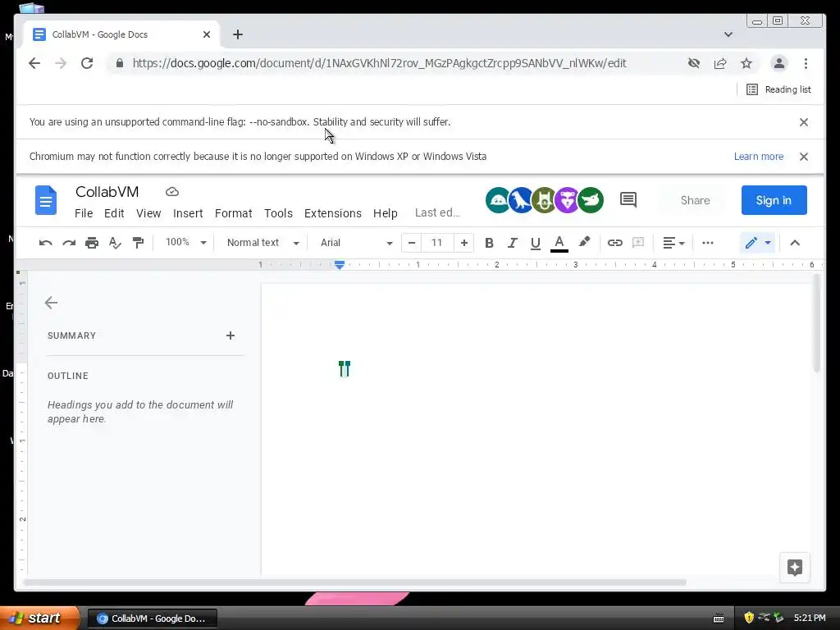Open the View menu
The width and height of the screenshot is (840, 630).
tap(148, 213)
